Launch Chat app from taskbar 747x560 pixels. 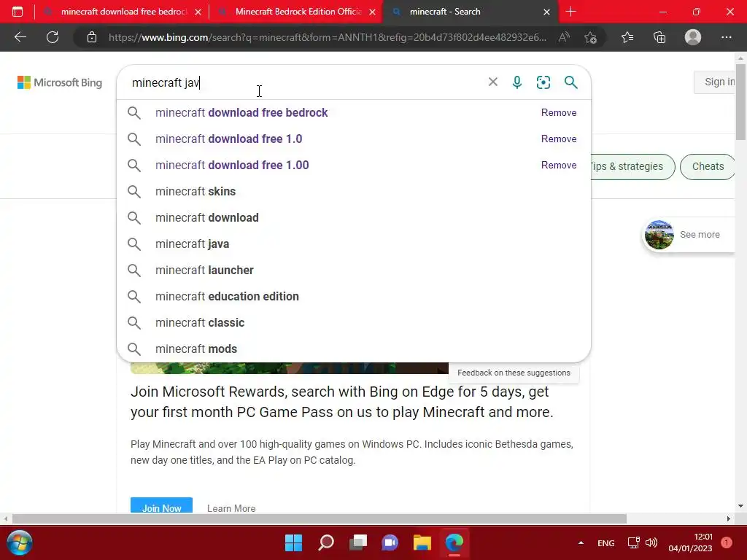point(390,542)
